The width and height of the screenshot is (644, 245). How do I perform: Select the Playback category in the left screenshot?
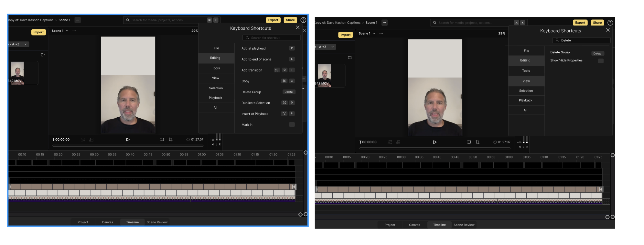(215, 98)
